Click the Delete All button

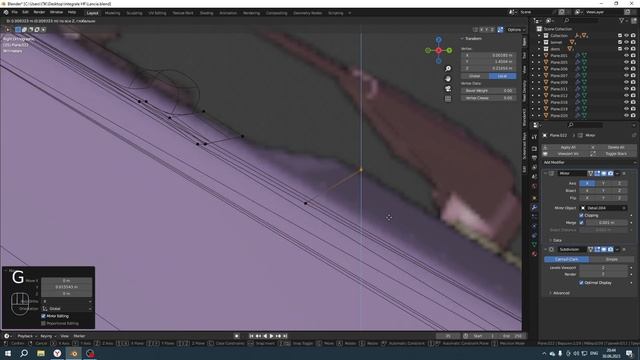coord(616,147)
